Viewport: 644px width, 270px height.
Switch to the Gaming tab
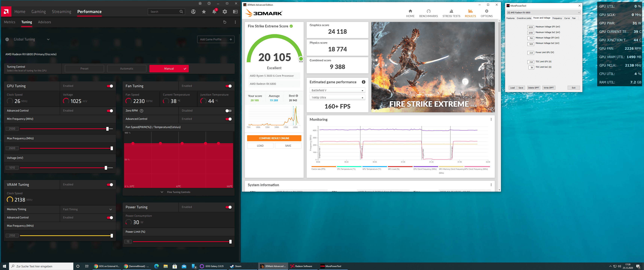point(39,11)
